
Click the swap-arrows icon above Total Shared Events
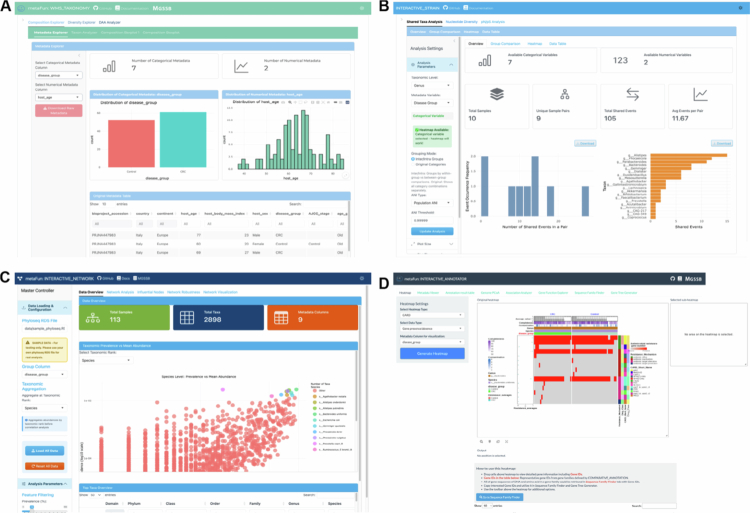pyautogui.click(x=632, y=94)
